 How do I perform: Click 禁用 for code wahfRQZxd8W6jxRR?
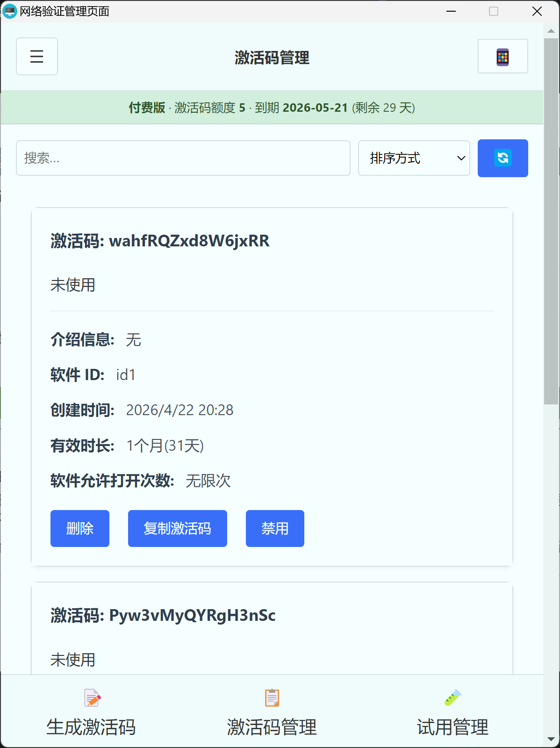(x=275, y=528)
